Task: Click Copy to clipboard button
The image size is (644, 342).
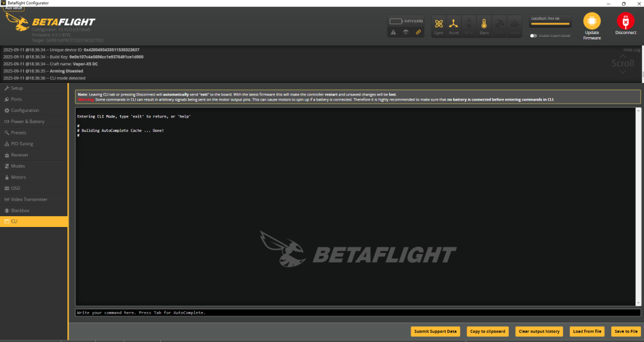Action: (x=487, y=331)
